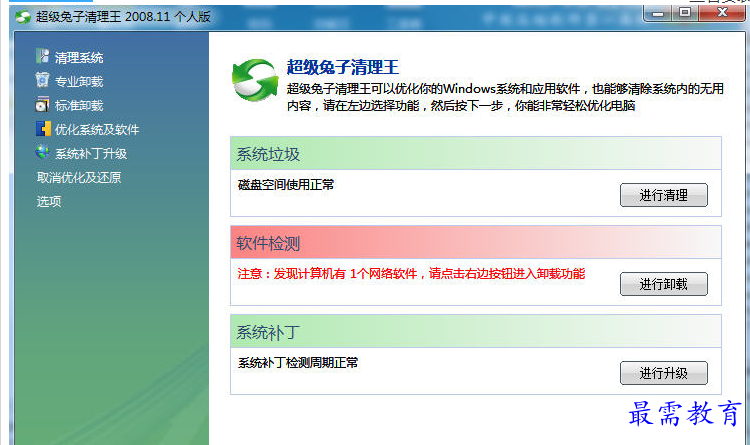The image size is (750, 445).
Task: Click the 系统垃圾 section header
Action: click(475, 154)
